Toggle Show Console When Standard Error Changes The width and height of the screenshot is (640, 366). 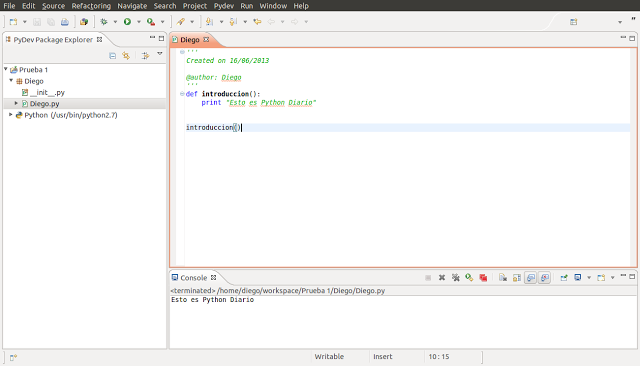click(544, 277)
